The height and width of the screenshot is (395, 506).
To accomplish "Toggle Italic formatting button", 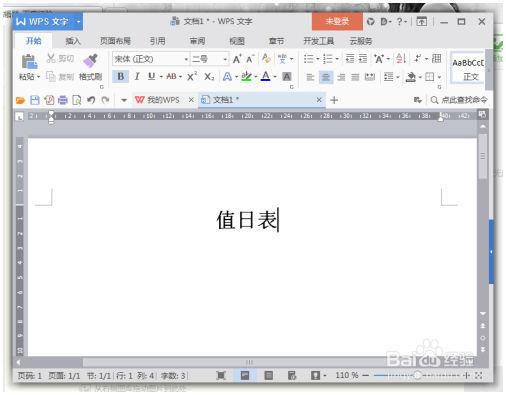I will click(137, 77).
